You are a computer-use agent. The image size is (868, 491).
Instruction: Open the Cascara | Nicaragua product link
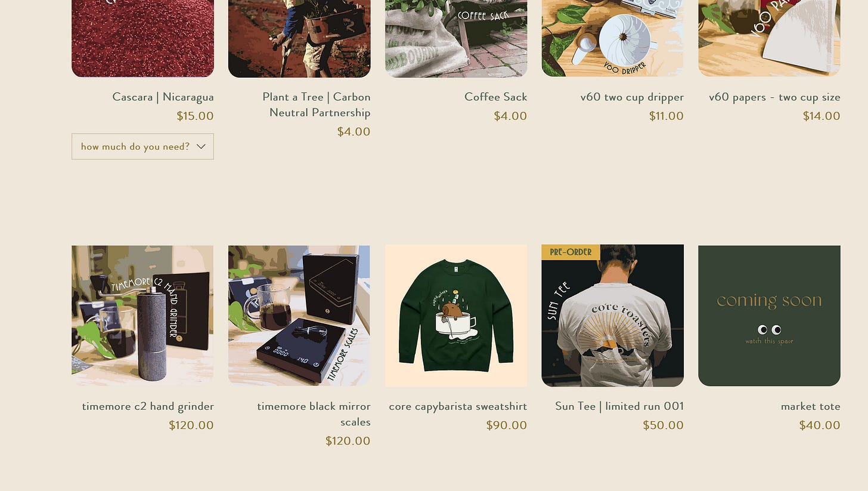(x=163, y=97)
